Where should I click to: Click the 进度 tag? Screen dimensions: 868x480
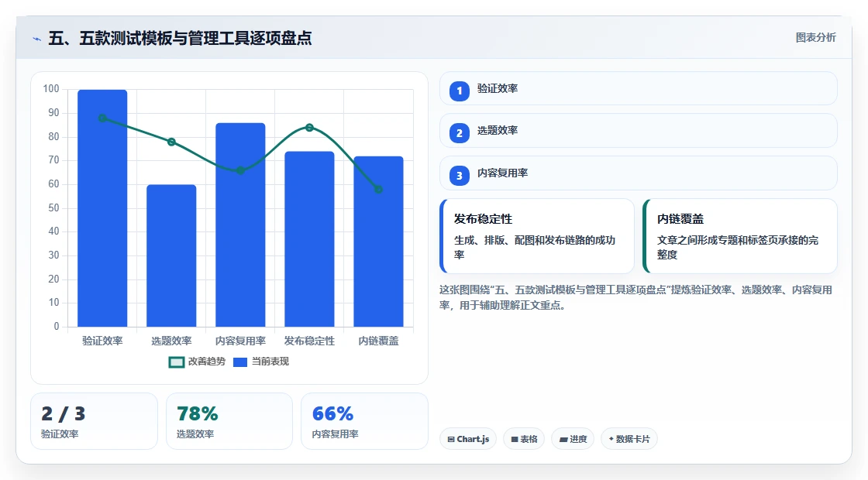click(x=573, y=439)
